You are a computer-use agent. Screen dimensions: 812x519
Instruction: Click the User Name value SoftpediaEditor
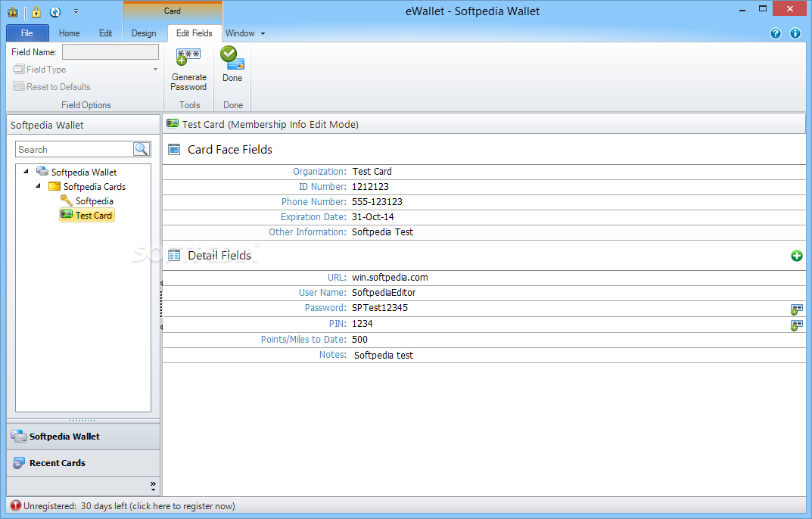(x=384, y=293)
